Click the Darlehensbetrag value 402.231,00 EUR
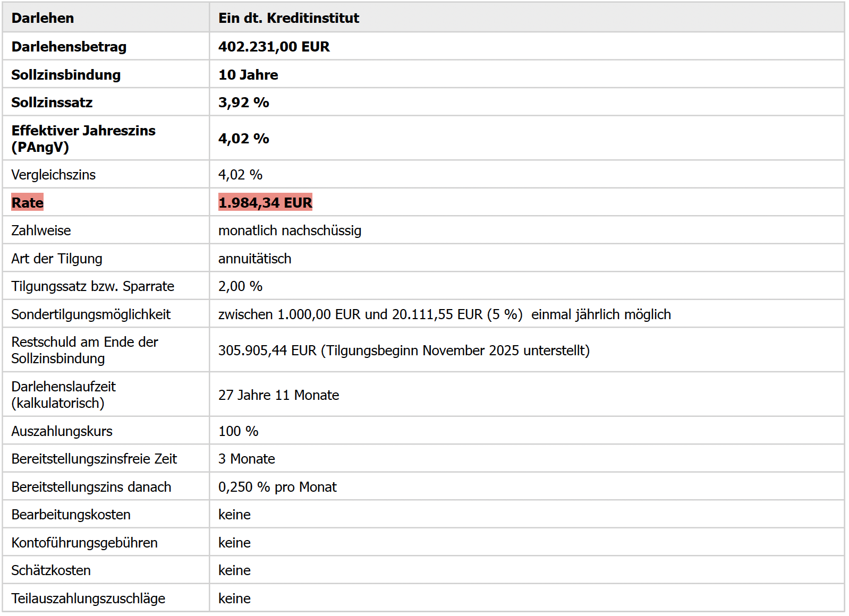849x616 pixels. [x=274, y=47]
